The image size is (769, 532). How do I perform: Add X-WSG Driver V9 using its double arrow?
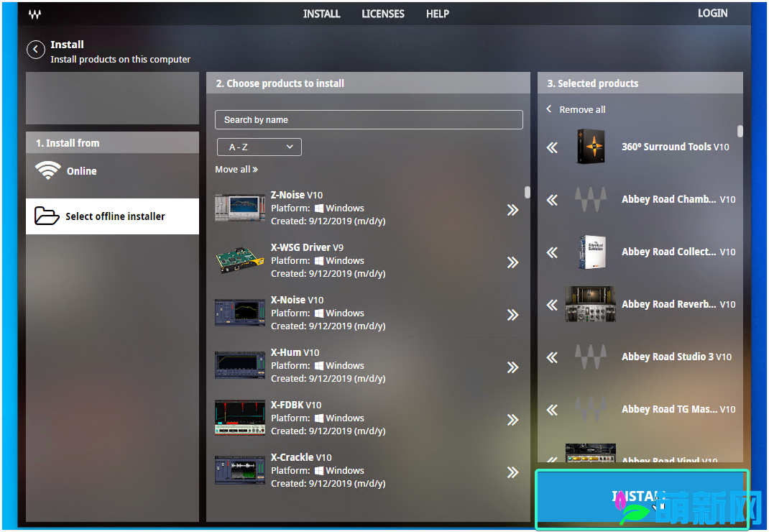[x=512, y=262]
